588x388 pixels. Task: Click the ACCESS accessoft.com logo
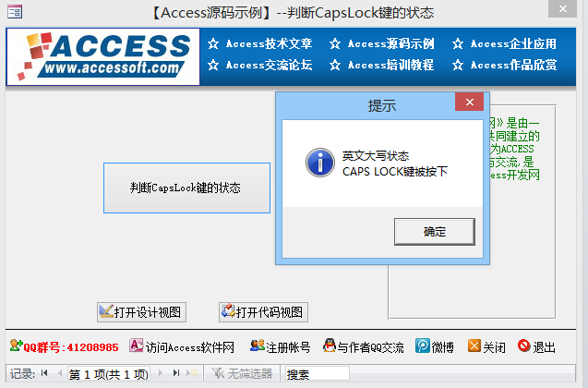pyautogui.click(x=103, y=56)
